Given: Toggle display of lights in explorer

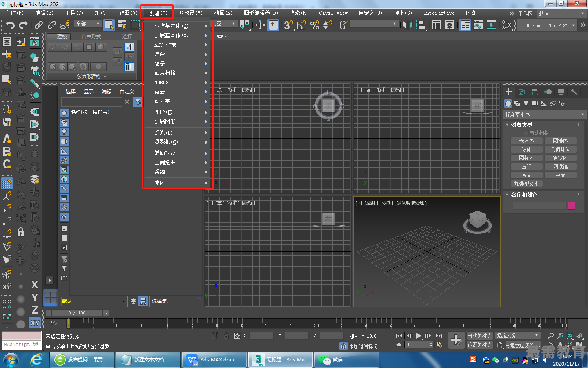Looking at the screenshot, I should pyautogui.click(x=64, y=132).
